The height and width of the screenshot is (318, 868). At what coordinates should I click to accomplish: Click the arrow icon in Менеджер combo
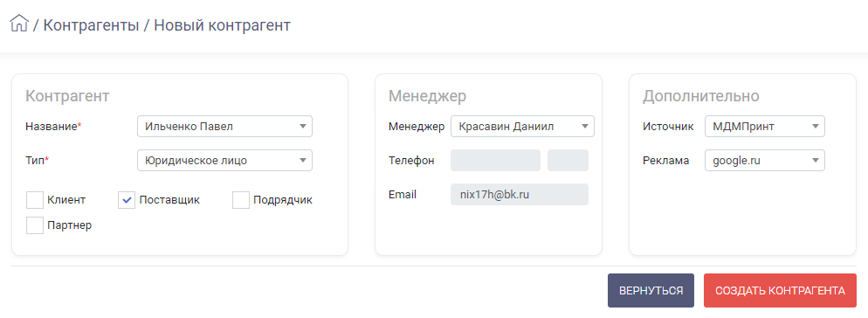(584, 127)
